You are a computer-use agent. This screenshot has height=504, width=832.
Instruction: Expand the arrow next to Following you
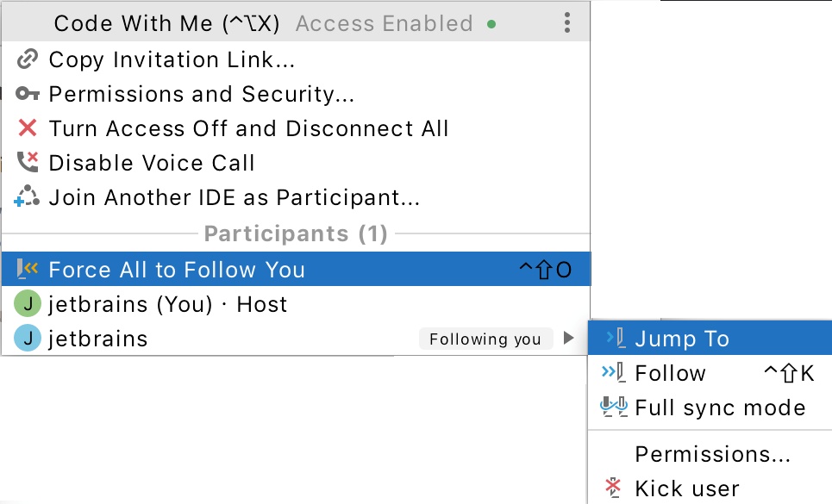[x=569, y=338]
